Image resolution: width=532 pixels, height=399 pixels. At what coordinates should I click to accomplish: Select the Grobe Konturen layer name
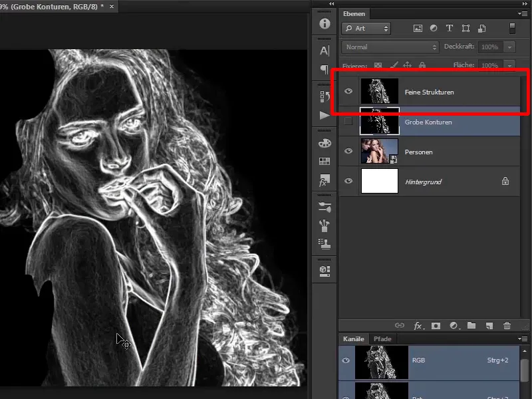point(428,122)
